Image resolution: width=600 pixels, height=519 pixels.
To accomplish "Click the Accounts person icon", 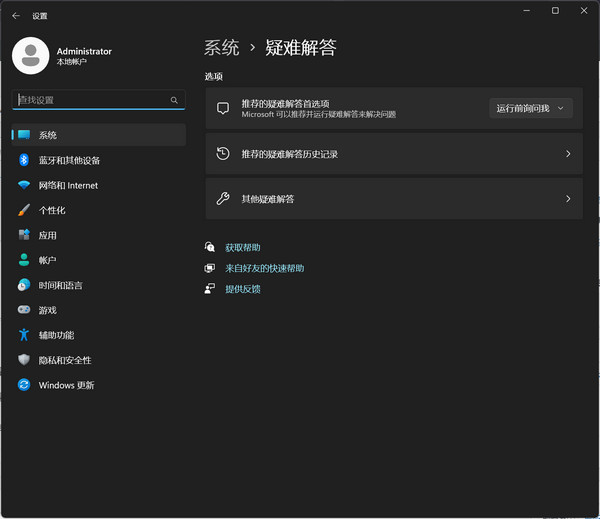I will click(x=24, y=260).
